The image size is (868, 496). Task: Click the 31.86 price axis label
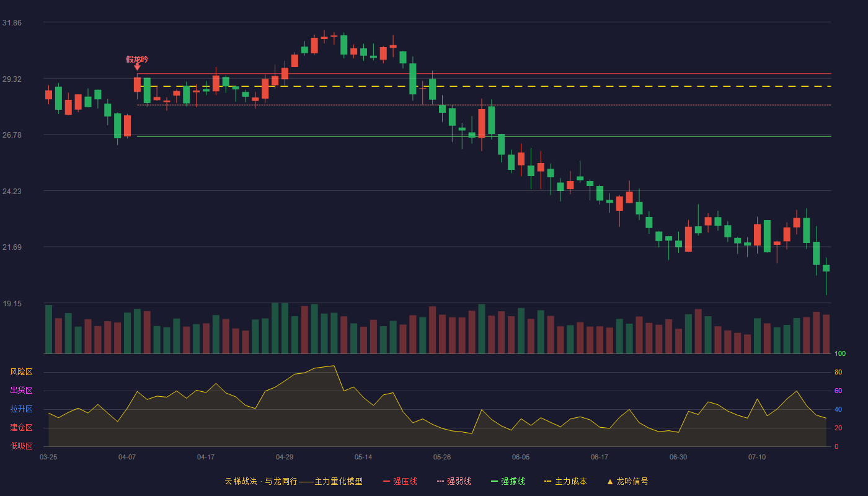(x=12, y=22)
